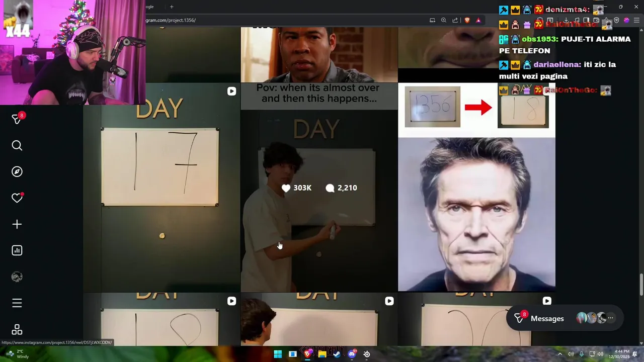Open the notification bell in system tray
Viewport: 644px width, 362px height.
[x=635, y=354]
